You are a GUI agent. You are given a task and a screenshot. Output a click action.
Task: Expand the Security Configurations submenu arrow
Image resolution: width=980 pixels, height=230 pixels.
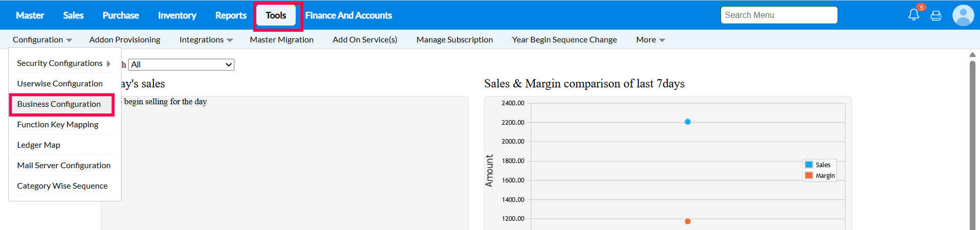[x=108, y=63]
